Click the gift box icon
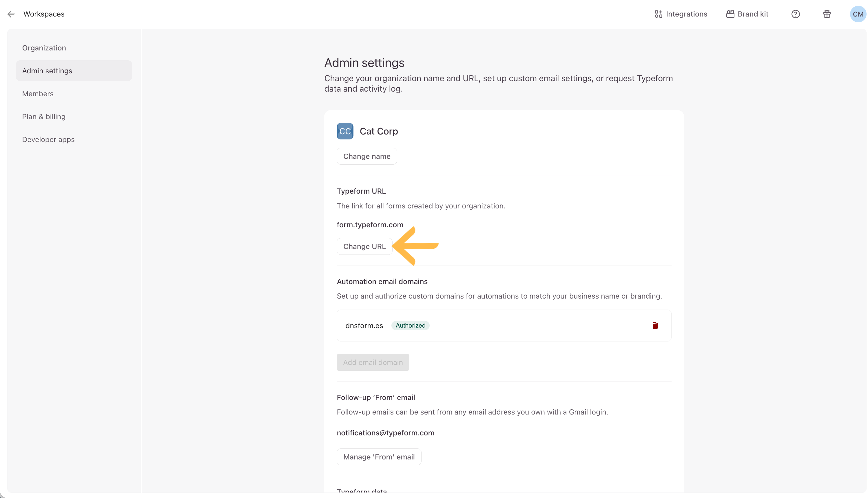This screenshot has height=498, width=868. (x=826, y=14)
